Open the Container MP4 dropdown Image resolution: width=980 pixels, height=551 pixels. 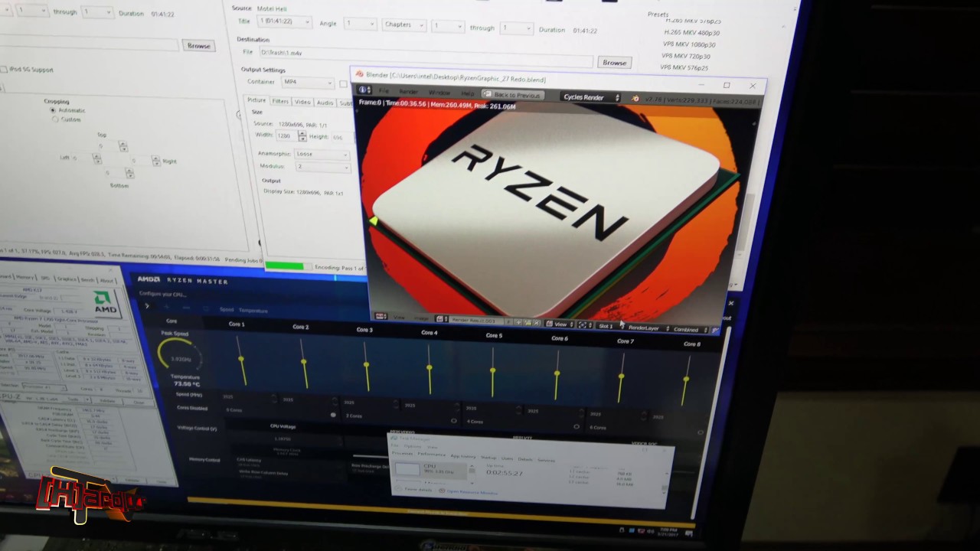point(307,82)
